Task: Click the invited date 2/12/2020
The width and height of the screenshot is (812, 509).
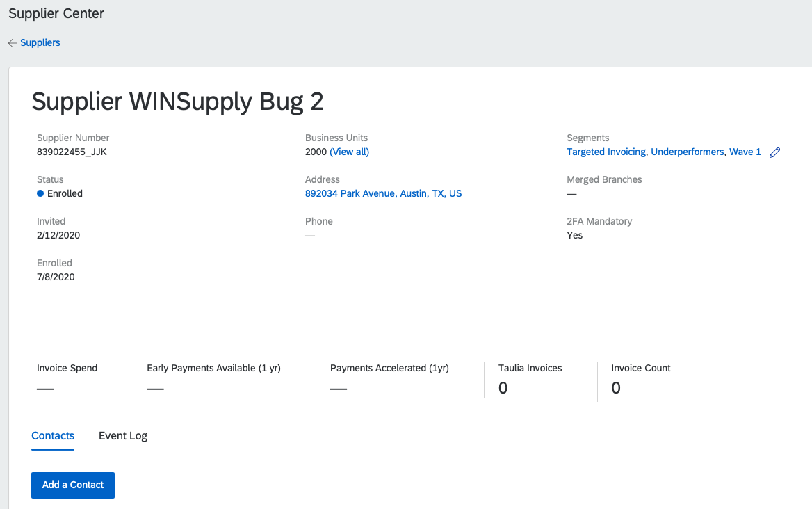Action: point(58,235)
